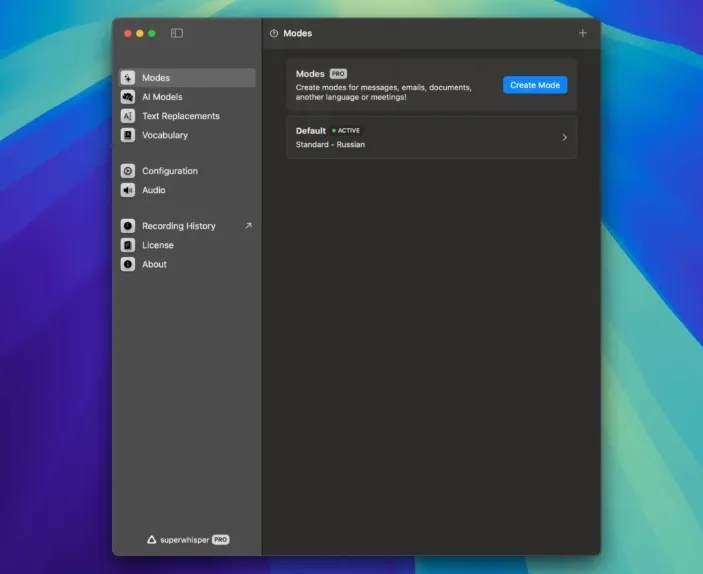Click the Modes sparkle icon in sidebar
The image size is (703, 574).
pos(128,78)
